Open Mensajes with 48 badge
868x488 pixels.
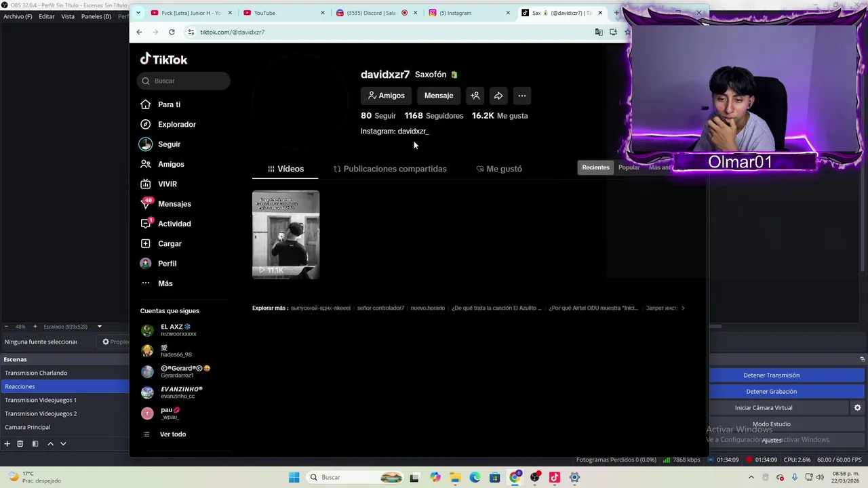(x=174, y=204)
